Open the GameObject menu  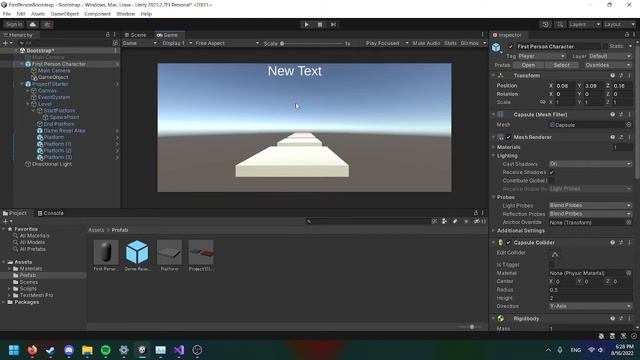[x=64, y=14]
